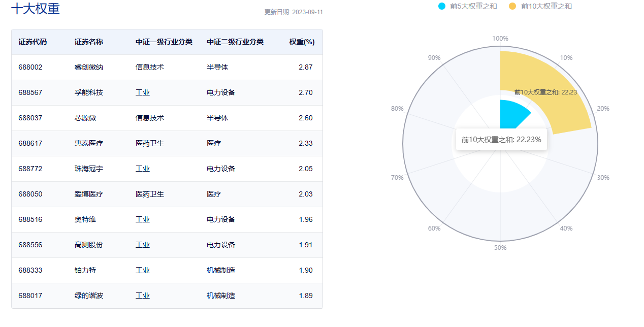Select the 奥特维 security name
Image resolution: width=644 pixels, height=327 pixels.
(85, 219)
